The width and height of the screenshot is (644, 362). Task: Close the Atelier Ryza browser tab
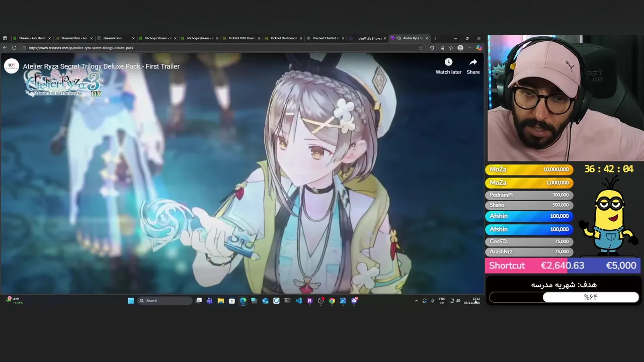(x=427, y=38)
